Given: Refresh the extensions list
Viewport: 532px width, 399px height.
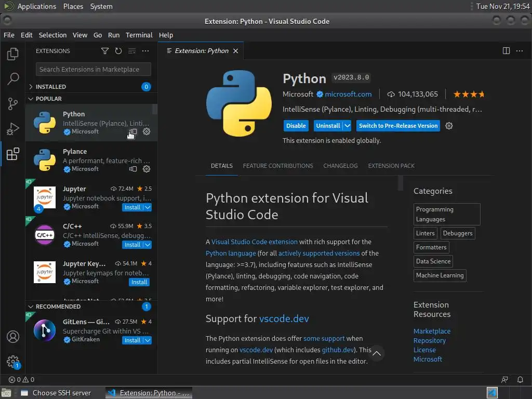Looking at the screenshot, I should (x=118, y=51).
